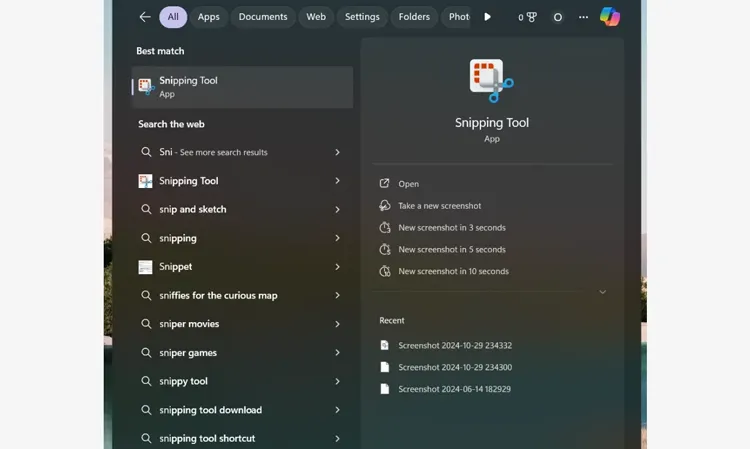Expand the 'sniper games' chevron
This screenshot has width=750, height=449.
coord(337,353)
